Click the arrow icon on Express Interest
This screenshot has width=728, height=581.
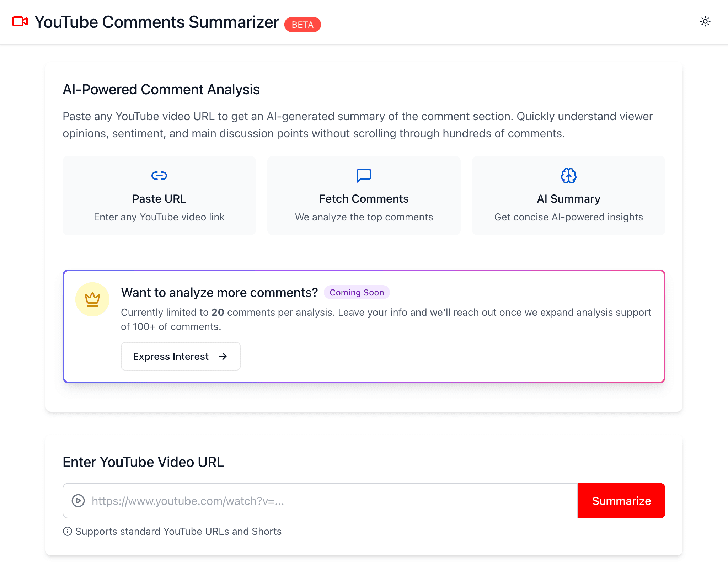pyautogui.click(x=223, y=356)
